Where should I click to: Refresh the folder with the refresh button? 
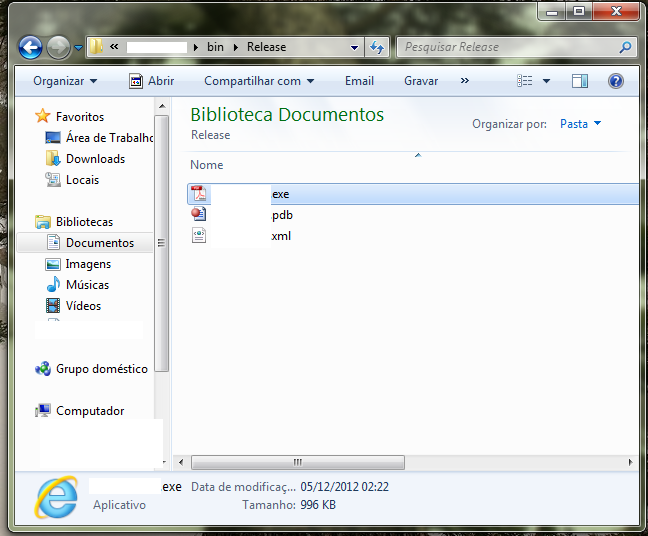point(377,47)
